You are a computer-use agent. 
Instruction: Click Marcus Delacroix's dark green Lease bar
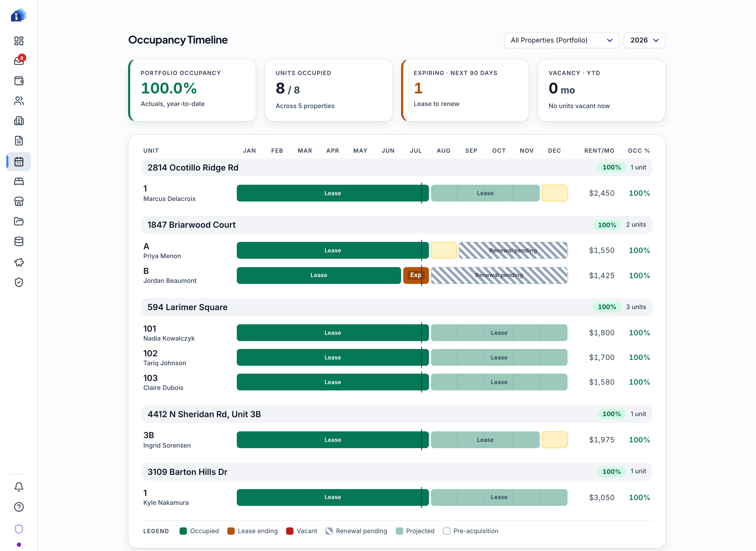point(333,193)
